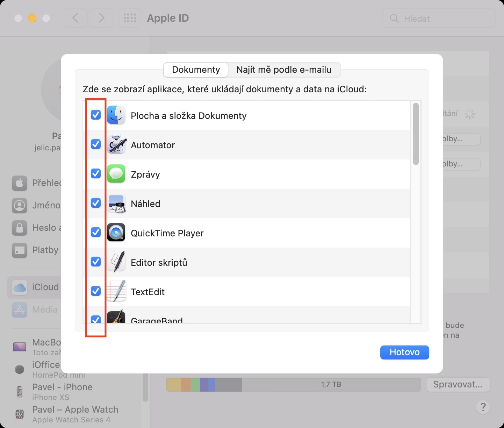Uncheck the Náhled checkbox
The height and width of the screenshot is (428, 504).
point(96,203)
